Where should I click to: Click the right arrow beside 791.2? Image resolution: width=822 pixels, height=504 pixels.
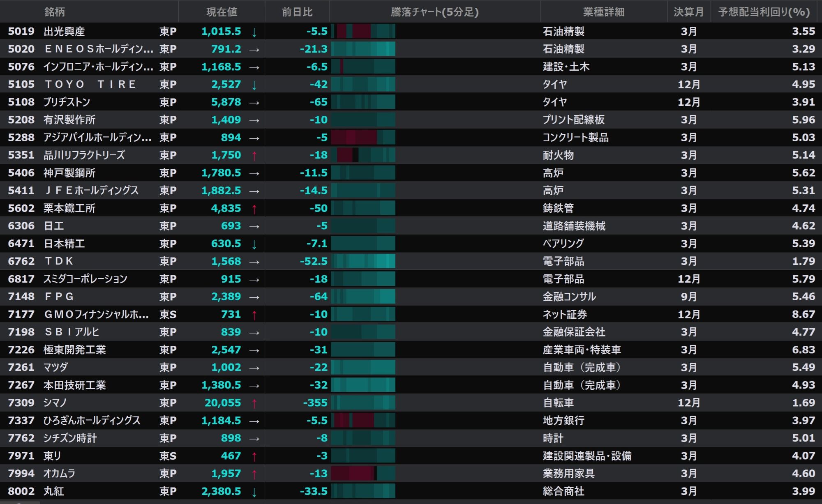click(254, 49)
